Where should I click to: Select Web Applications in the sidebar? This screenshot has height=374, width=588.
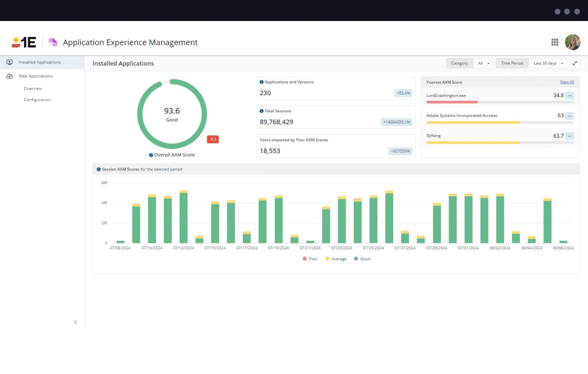35,76
